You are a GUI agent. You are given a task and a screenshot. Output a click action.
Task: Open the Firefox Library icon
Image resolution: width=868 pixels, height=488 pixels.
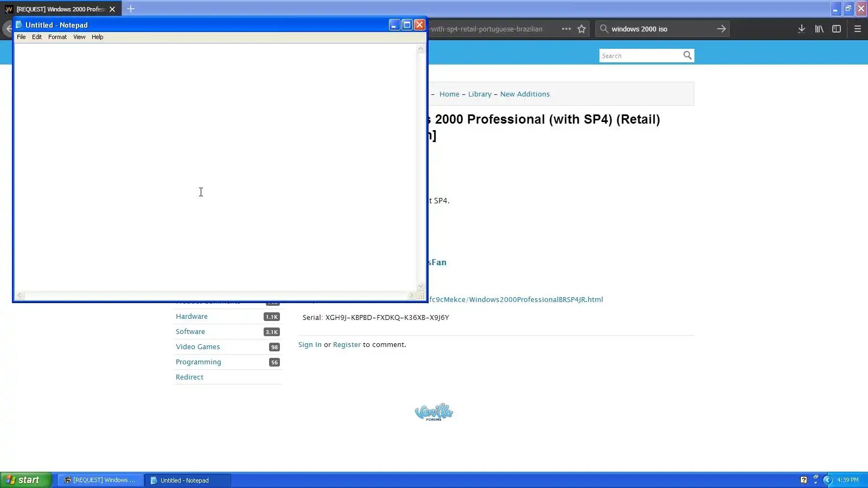pos(819,29)
